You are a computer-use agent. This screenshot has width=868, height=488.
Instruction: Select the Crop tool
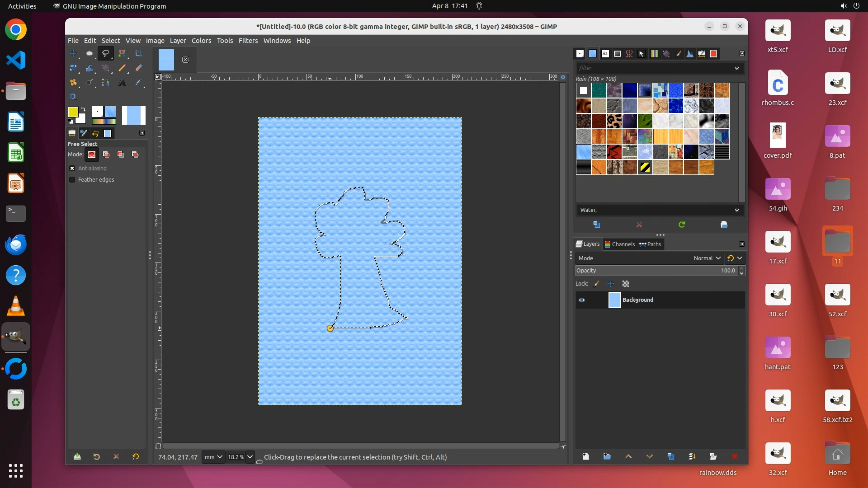click(x=138, y=54)
